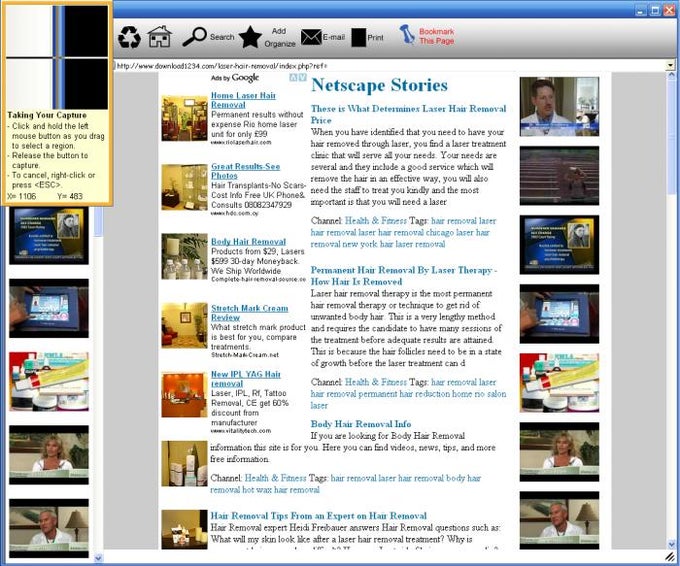Screen dimensions: 680x566
Task: Click the Hair Removal Tips story candle image
Action: pyautogui.click(x=184, y=530)
